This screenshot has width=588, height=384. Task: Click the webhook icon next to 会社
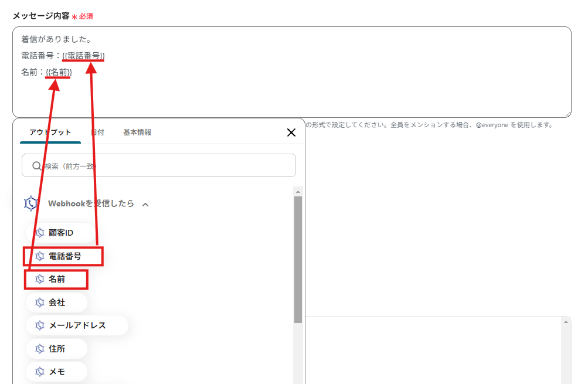click(x=40, y=303)
